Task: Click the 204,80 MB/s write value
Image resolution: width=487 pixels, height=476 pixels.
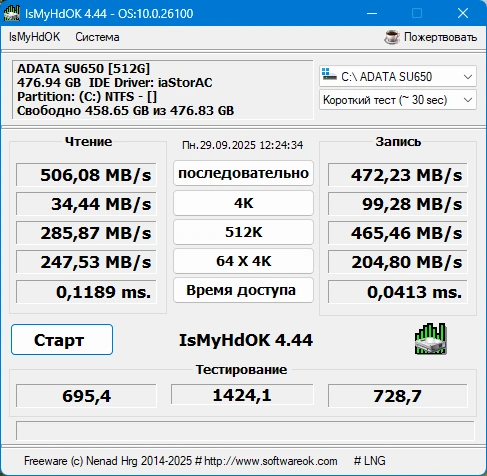Action: pos(398,262)
